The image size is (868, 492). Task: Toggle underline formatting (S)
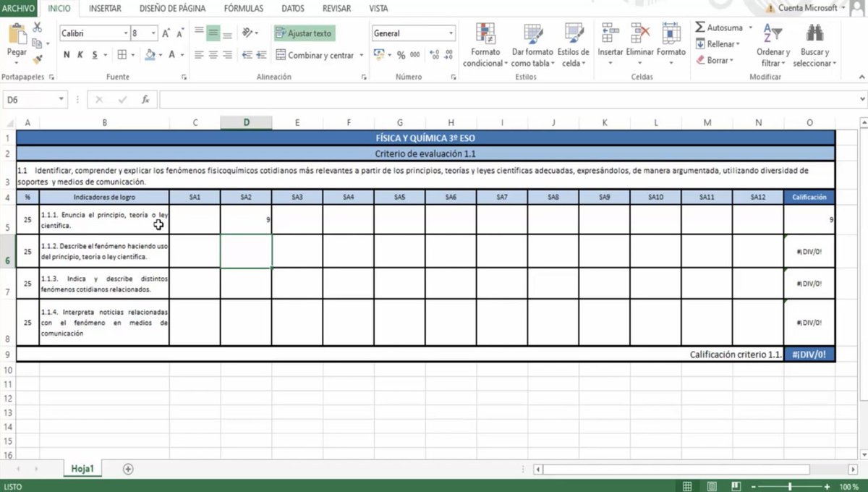tap(95, 55)
